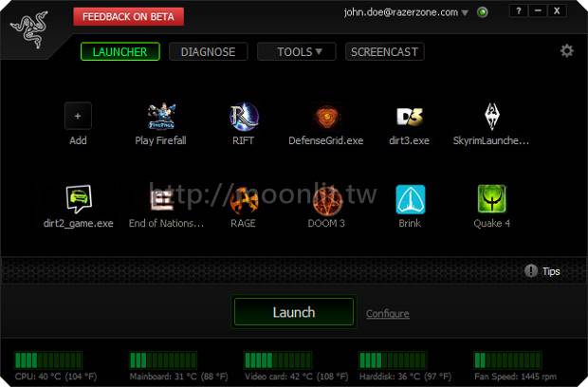Click the FEEDBACK ON BETA button
The image size is (588, 387).
(128, 16)
